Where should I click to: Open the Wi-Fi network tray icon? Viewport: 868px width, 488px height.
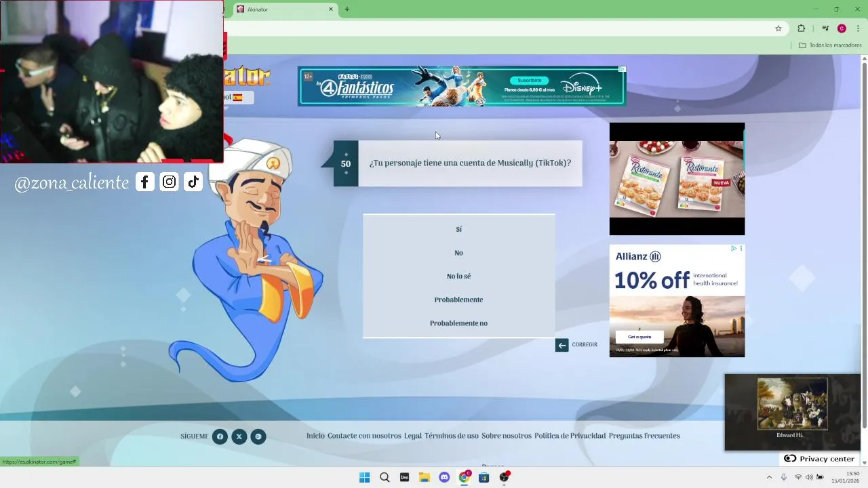click(x=798, y=477)
